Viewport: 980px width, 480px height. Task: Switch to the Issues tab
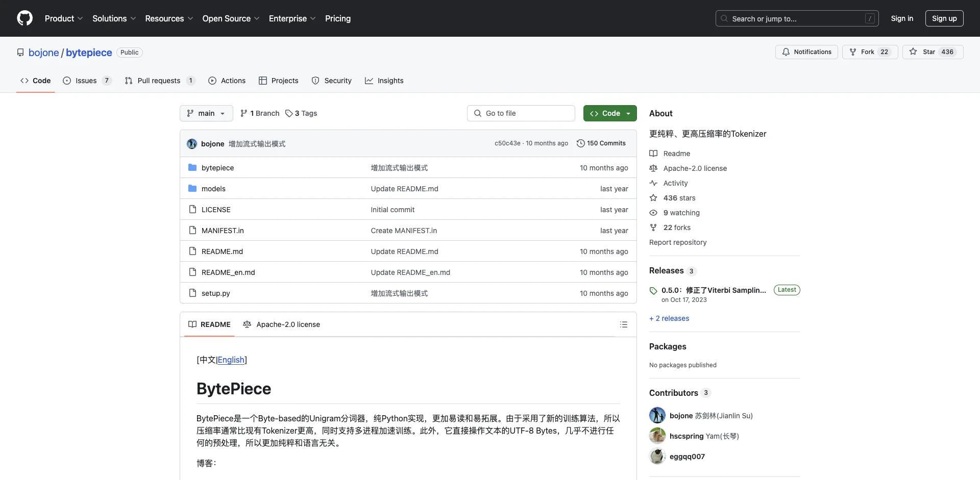[87, 81]
